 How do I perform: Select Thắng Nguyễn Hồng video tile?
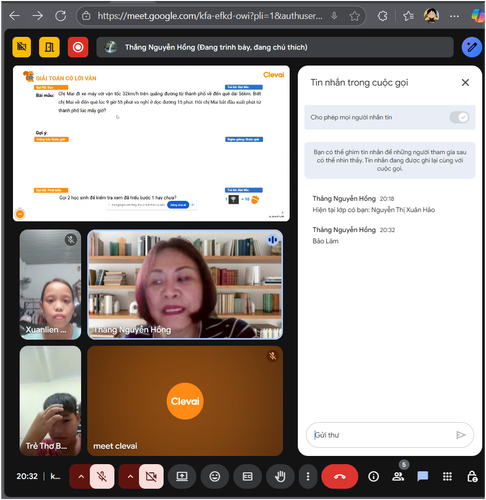click(x=185, y=284)
